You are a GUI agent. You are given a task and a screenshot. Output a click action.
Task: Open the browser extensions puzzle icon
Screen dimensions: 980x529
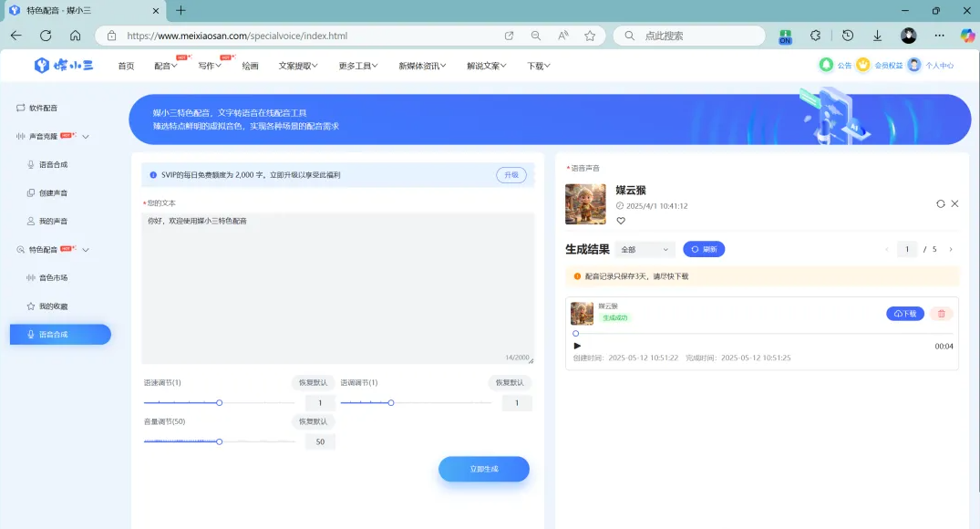pyautogui.click(x=815, y=36)
